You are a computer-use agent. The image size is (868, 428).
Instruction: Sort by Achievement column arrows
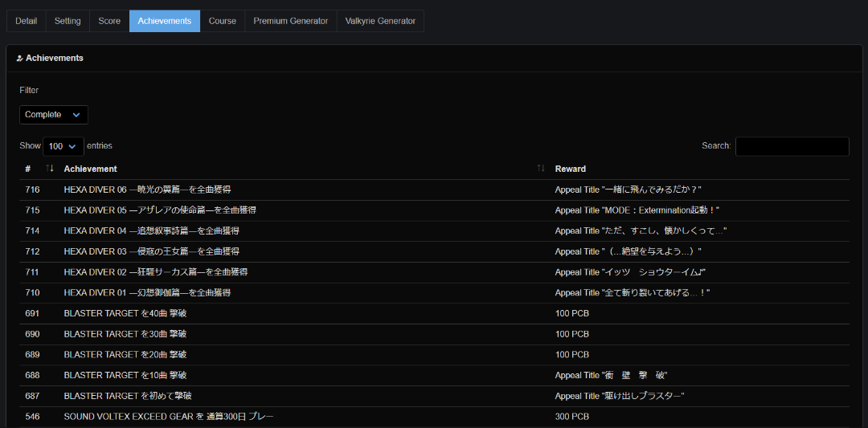pyautogui.click(x=541, y=169)
